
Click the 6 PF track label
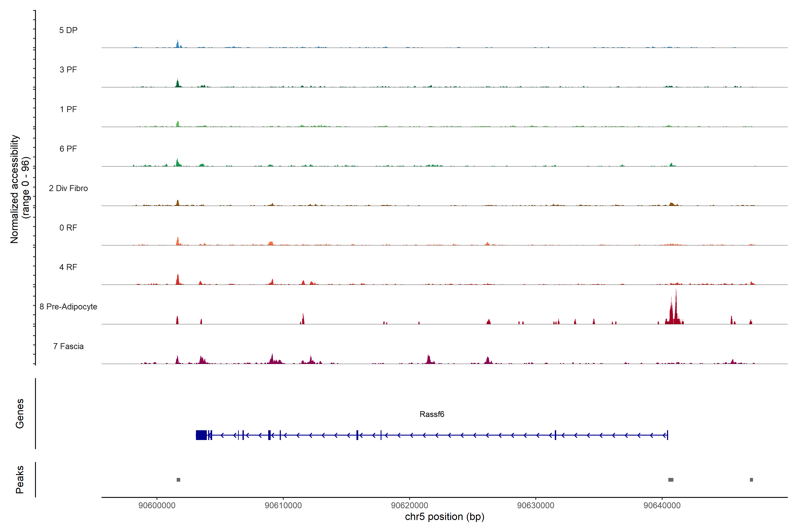pyautogui.click(x=68, y=149)
